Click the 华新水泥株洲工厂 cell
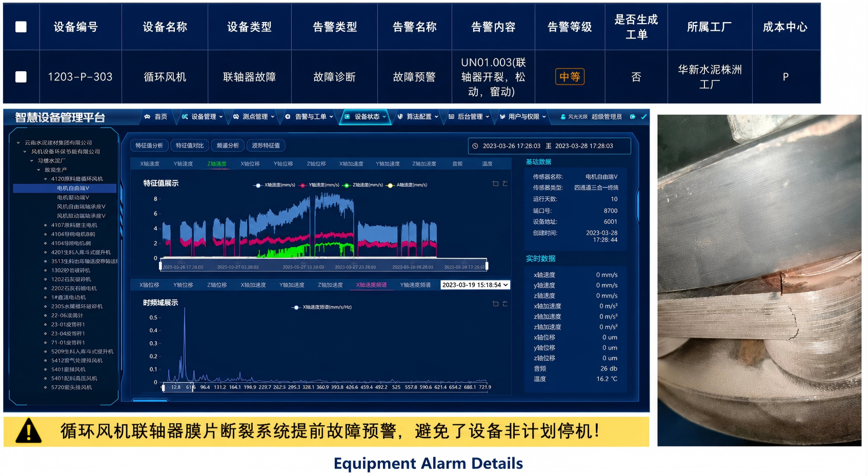The width and height of the screenshot is (868, 476). pyautogui.click(x=710, y=77)
